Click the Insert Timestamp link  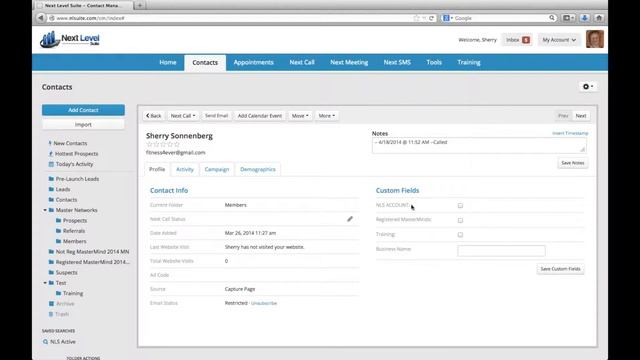pyautogui.click(x=570, y=133)
